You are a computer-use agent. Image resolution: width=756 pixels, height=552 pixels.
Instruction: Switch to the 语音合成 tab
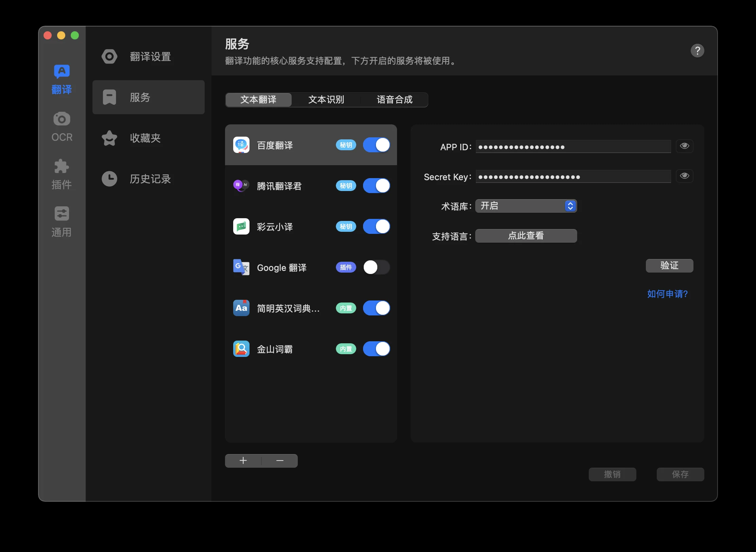coord(395,100)
